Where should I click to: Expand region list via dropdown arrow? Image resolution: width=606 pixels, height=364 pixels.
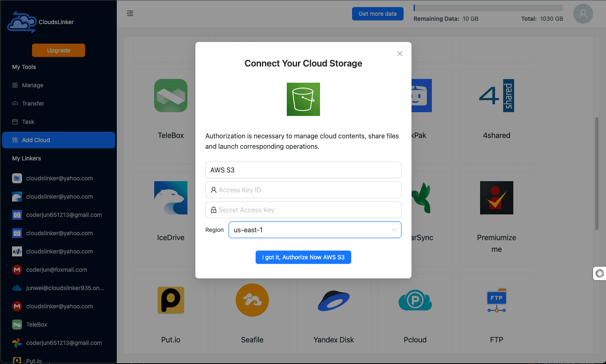[x=394, y=230]
